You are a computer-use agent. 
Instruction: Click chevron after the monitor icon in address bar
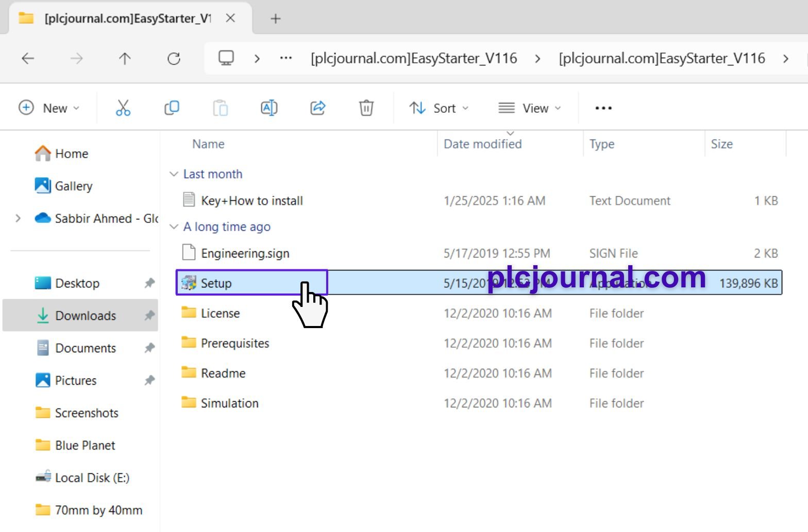point(257,59)
